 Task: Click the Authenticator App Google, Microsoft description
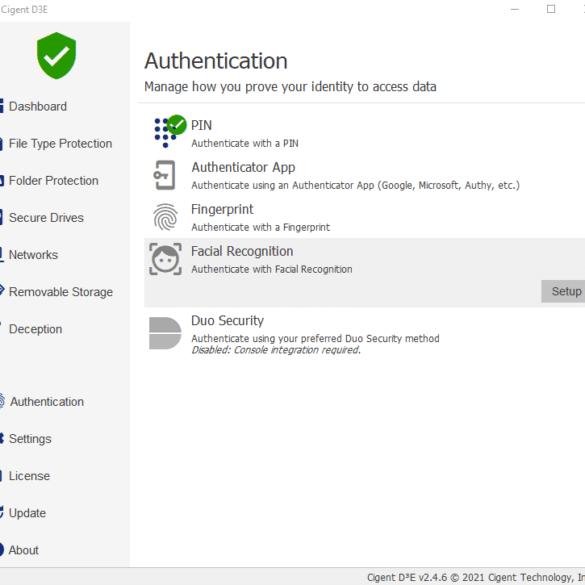coord(355,185)
